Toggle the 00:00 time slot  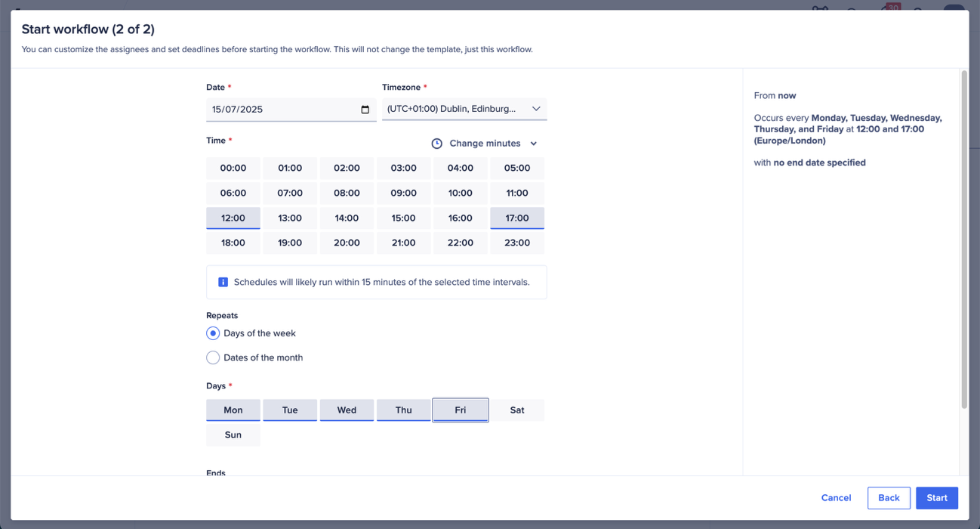tap(233, 168)
